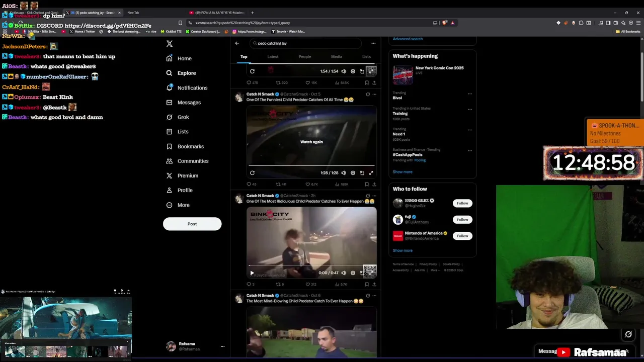
Task: Follow fuji
Action: (x=462, y=219)
